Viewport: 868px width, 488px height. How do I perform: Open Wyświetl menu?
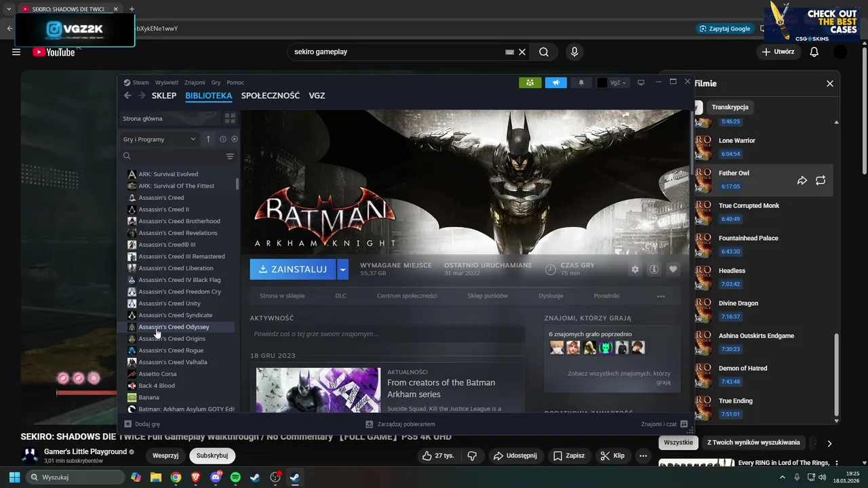pos(167,83)
